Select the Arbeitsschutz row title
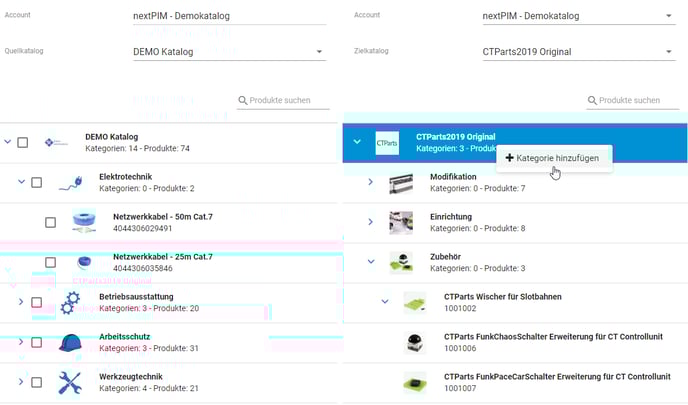The height and width of the screenshot is (405, 688). (125, 337)
